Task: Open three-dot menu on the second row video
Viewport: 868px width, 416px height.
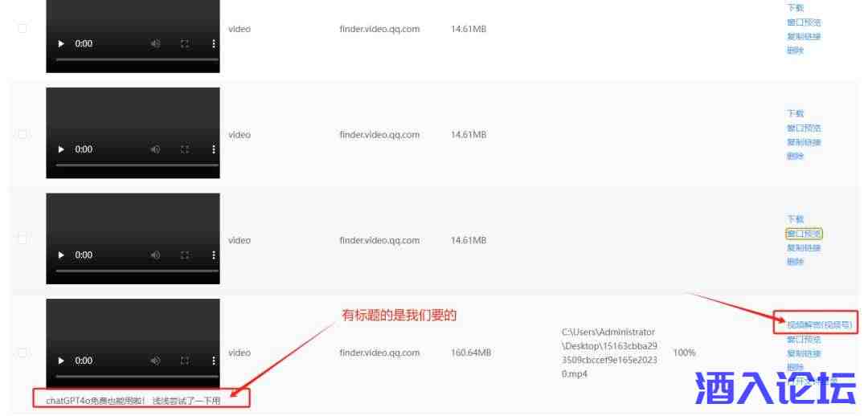Action: 214,149
